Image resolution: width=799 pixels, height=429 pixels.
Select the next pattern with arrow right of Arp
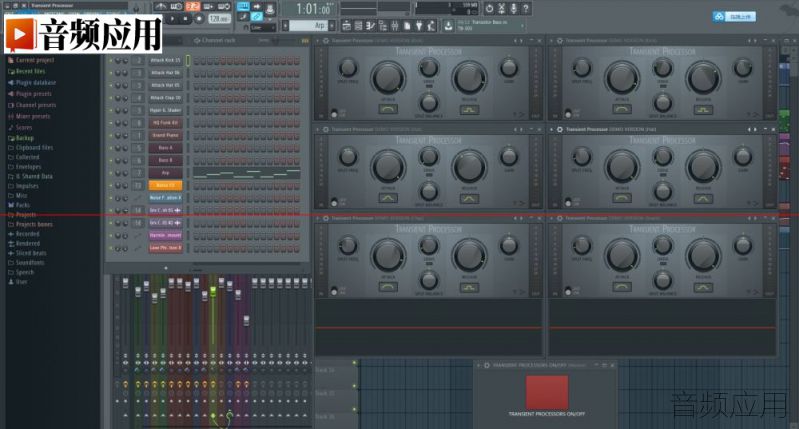click(x=332, y=25)
